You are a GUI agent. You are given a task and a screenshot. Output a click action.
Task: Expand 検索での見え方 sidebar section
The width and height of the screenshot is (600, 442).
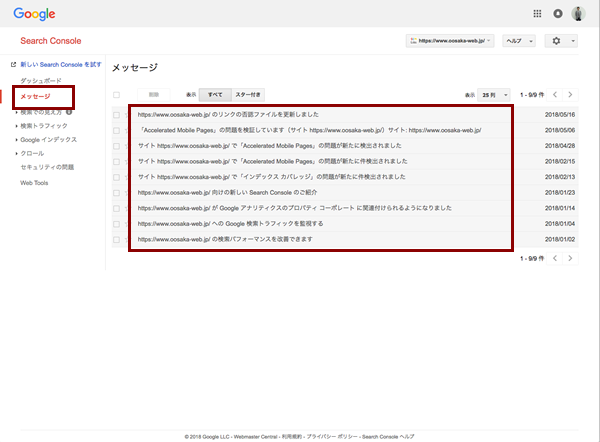click(x=41, y=112)
